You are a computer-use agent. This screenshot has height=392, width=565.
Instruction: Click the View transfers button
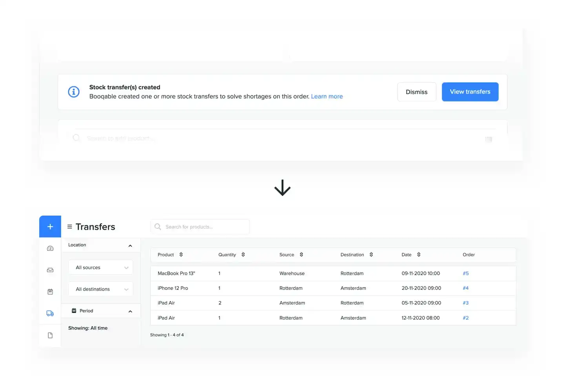tap(470, 92)
